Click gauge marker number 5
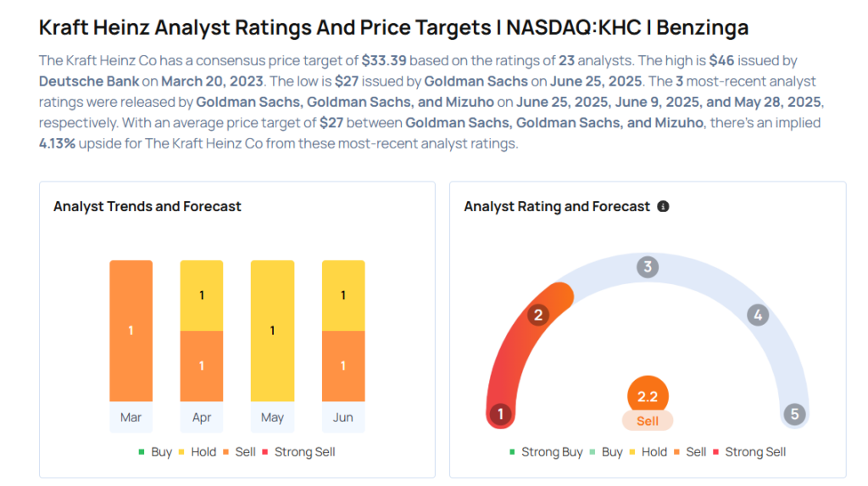 (794, 414)
